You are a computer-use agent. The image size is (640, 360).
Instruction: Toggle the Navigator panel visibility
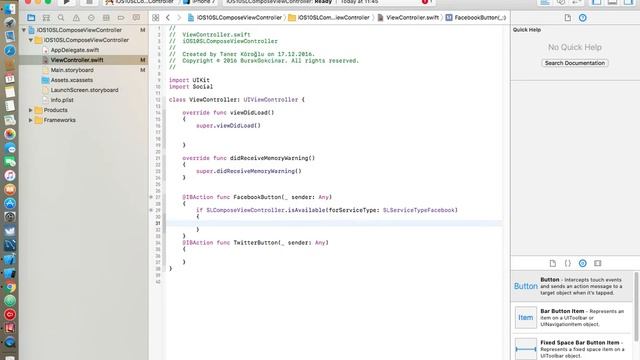[597, 2]
